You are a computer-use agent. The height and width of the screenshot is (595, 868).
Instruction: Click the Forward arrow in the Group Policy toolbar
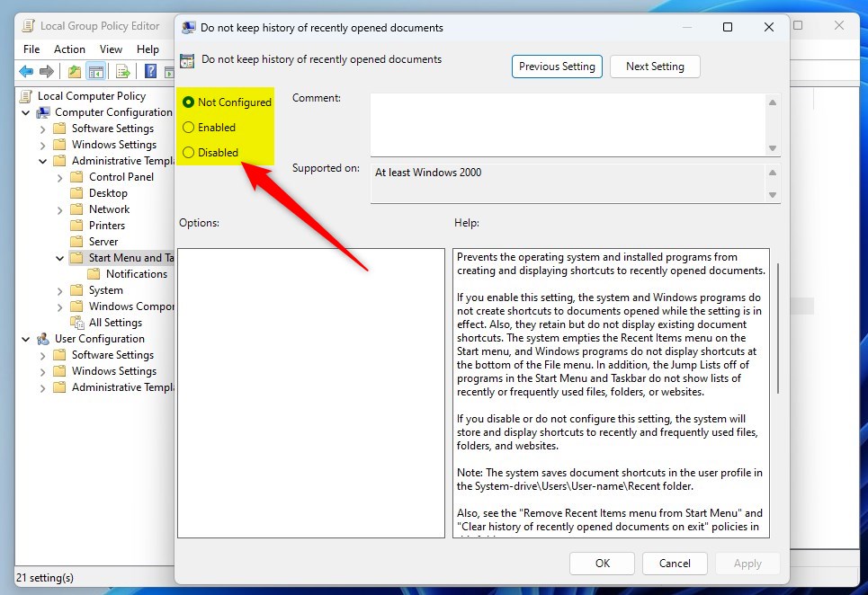(x=47, y=71)
